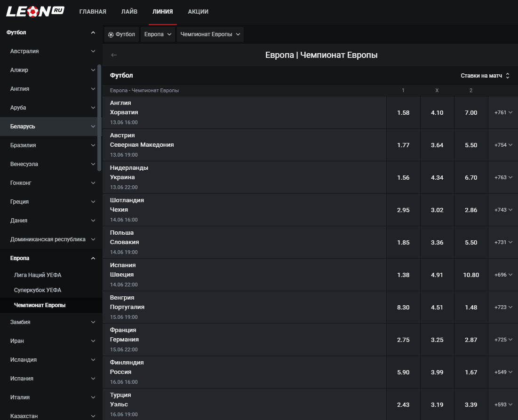Select Чехия win odds 2.86
Screen dimensions: 518x420
coord(471,210)
